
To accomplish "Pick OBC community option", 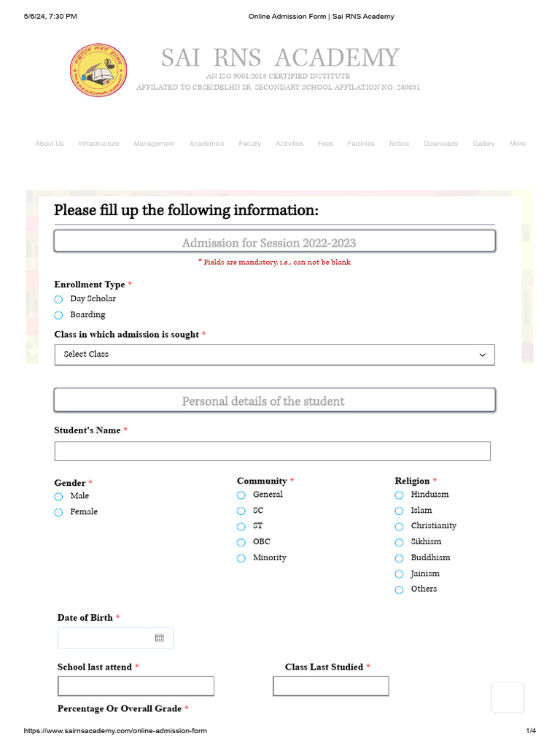I will point(241,543).
